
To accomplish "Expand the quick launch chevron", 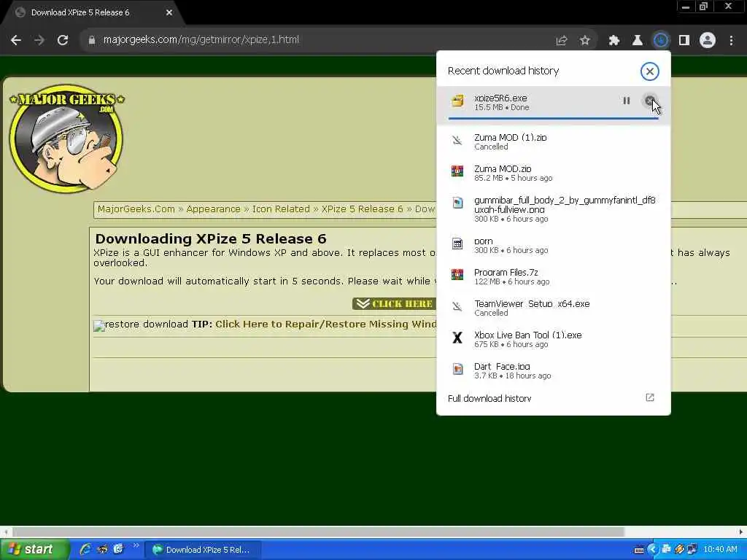I will pos(136,545).
